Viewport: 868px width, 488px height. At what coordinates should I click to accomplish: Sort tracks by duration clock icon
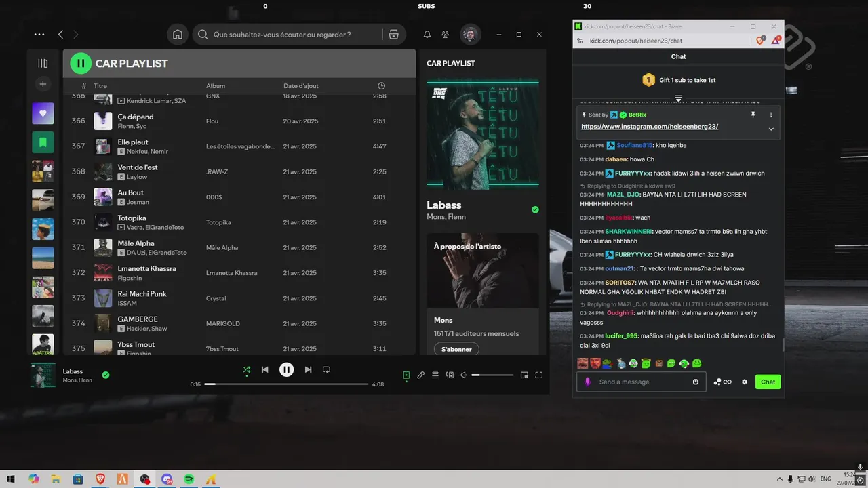[x=381, y=86]
